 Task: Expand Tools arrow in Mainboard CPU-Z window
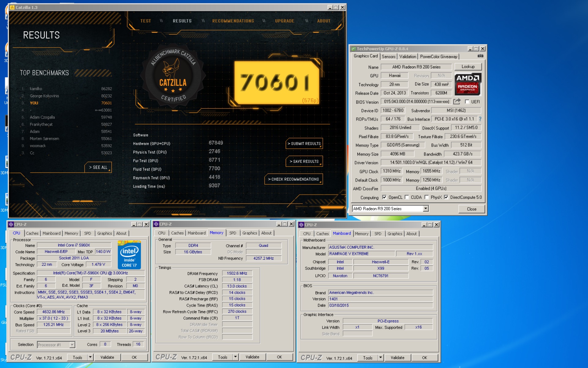[381, 358]
